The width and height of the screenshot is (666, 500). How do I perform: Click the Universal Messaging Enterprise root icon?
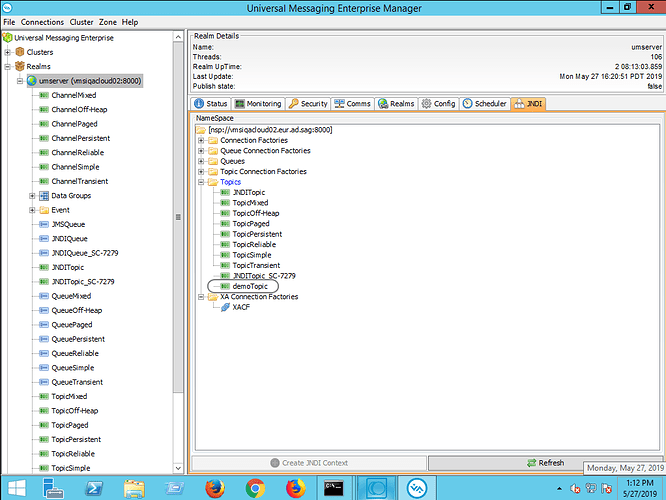point(7,38)
